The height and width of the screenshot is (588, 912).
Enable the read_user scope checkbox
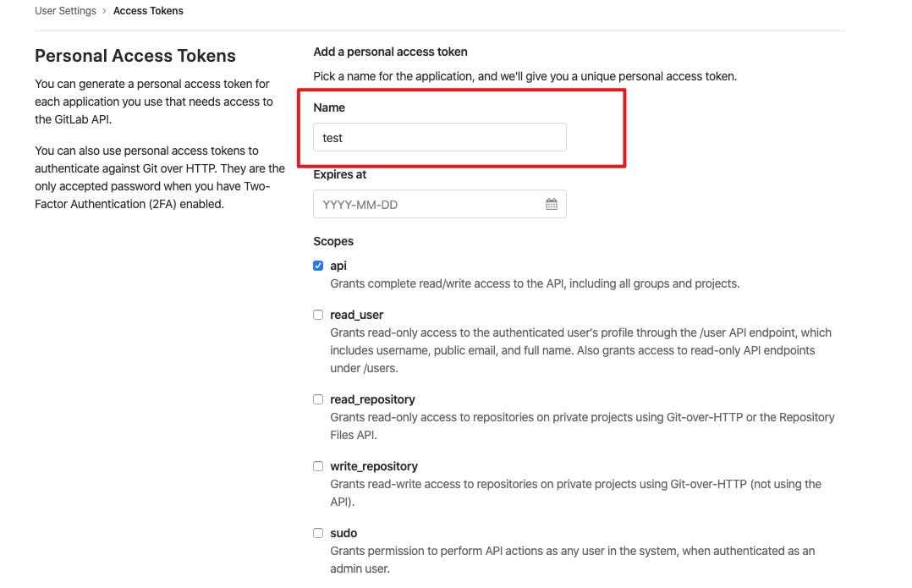318,315
